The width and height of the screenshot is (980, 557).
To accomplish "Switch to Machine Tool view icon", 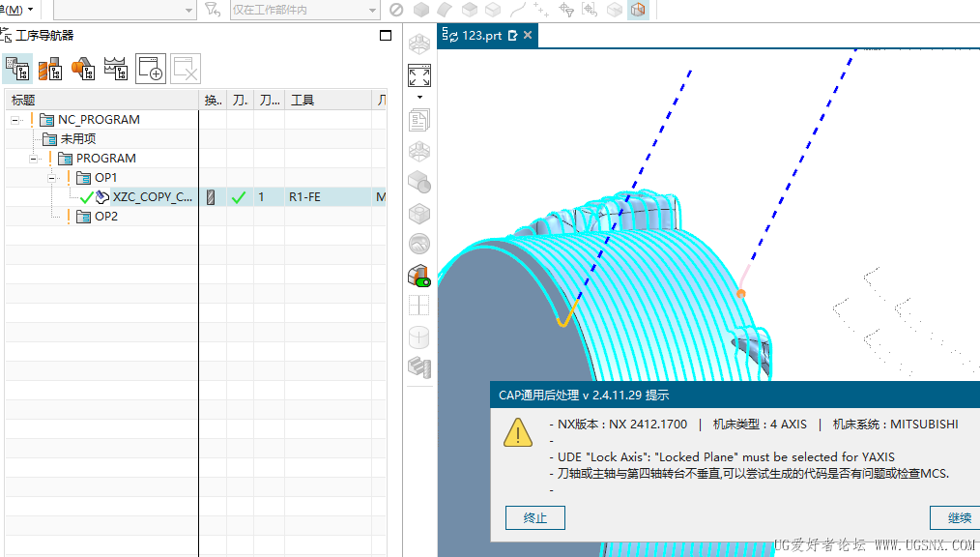I will pos(50,69).
